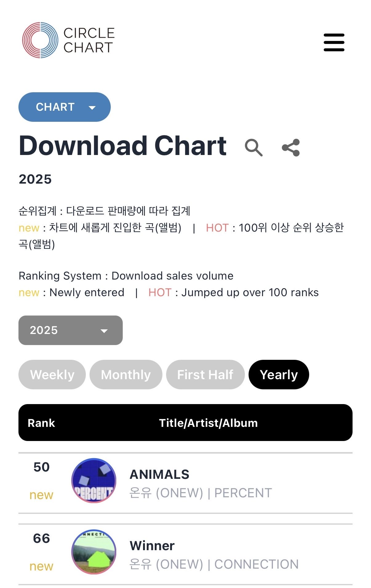Click the ONEW | PERCENT artist line
The height and width of the screenshot is (588, 371).
pos(201,493)
